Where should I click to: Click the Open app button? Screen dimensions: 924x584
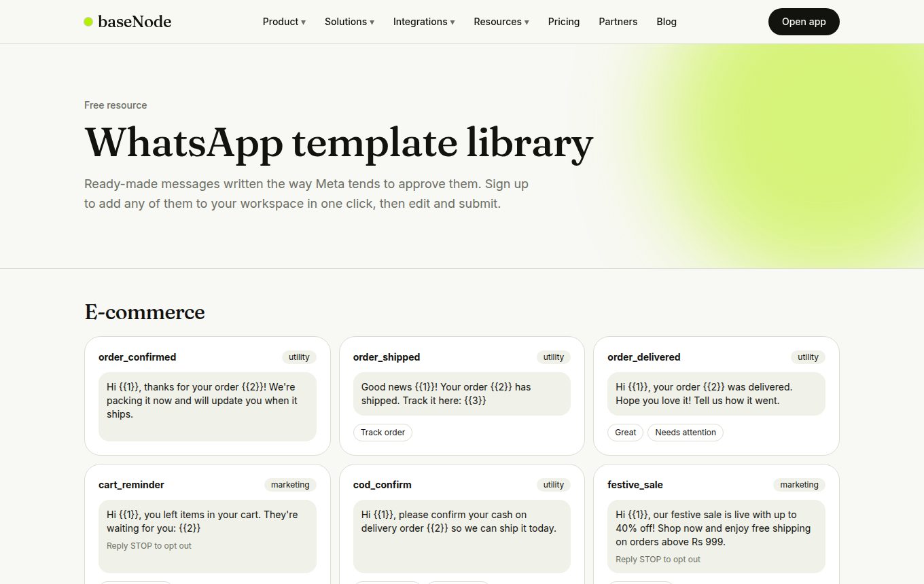(x=804, y=22)
